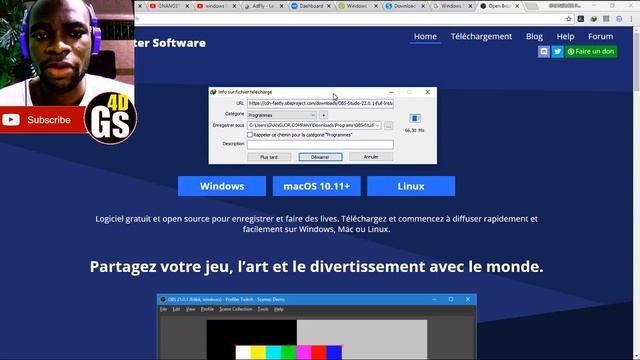Image resolution: width=640 pixels, height=360 pixels.
Task: Click the 'Partagez votre jeu' headline
Action: pos(316,267)
